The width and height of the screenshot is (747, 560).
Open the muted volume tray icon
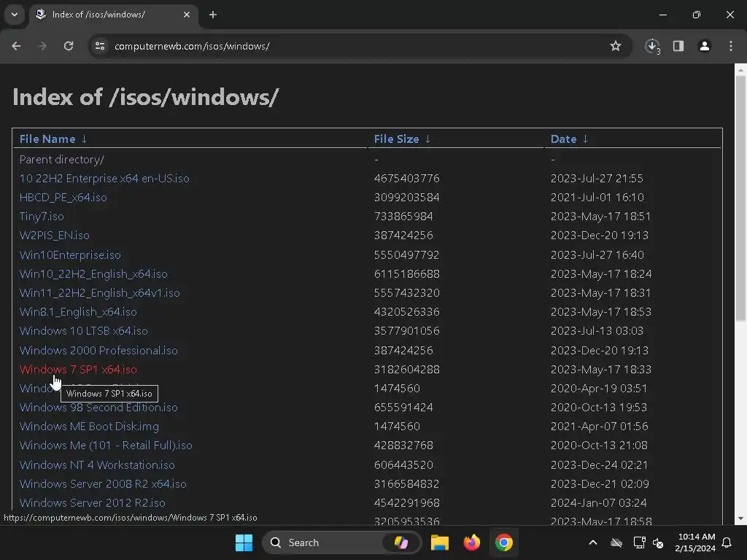click(659, 542)
